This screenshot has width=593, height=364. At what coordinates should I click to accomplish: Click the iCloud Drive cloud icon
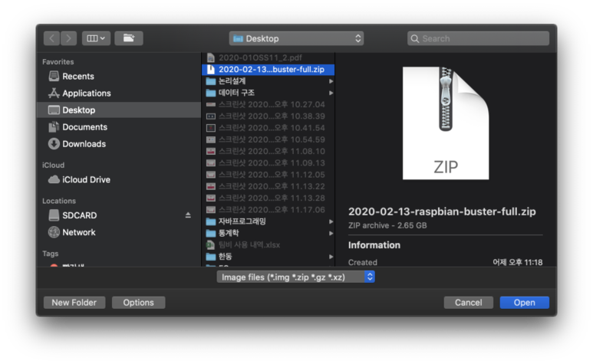point(54,179)
